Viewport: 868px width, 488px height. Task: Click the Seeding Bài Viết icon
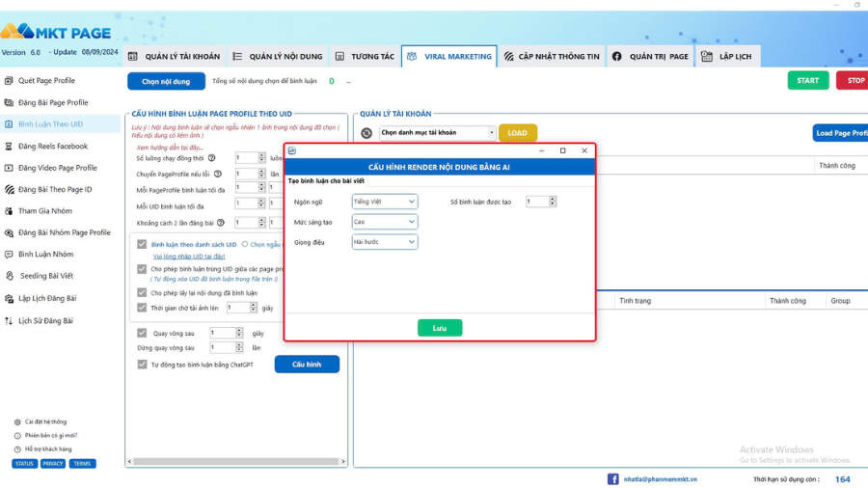pyautogui.click(x=9, y=276)
